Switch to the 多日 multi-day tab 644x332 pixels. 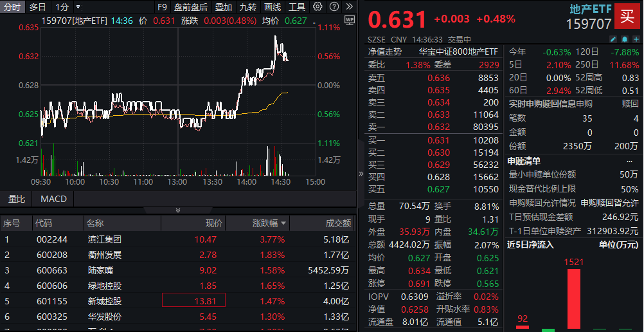[38, 7]
